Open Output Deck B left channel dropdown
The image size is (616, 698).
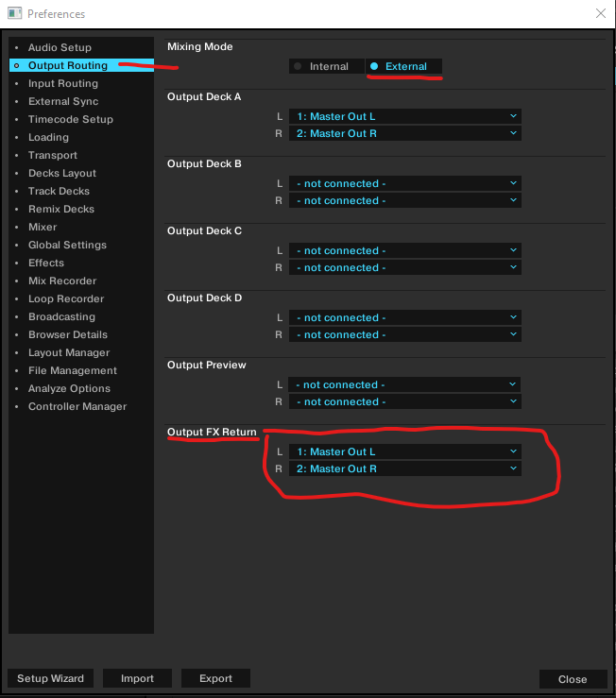[405, 183]
